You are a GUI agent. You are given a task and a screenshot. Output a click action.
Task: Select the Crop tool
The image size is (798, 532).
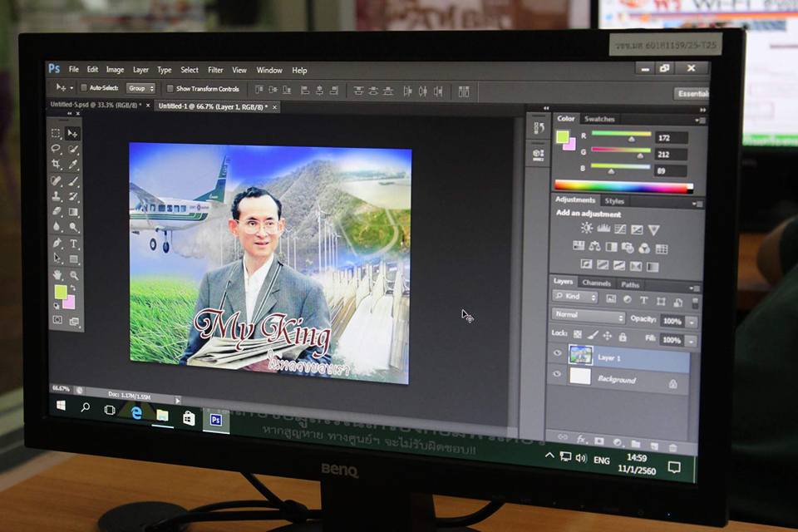point(56,165)
